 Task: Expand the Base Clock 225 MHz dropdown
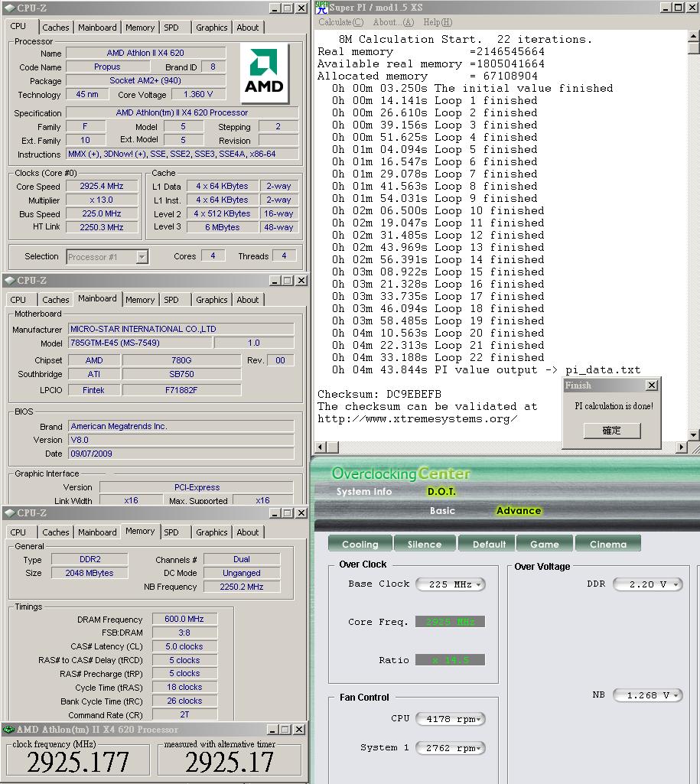(450, 584)
